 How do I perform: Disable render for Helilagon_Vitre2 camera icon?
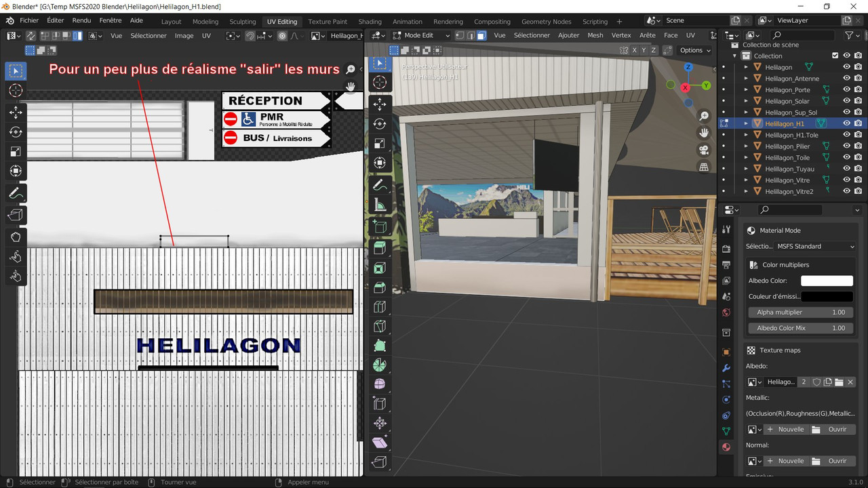tap(859, 191)
